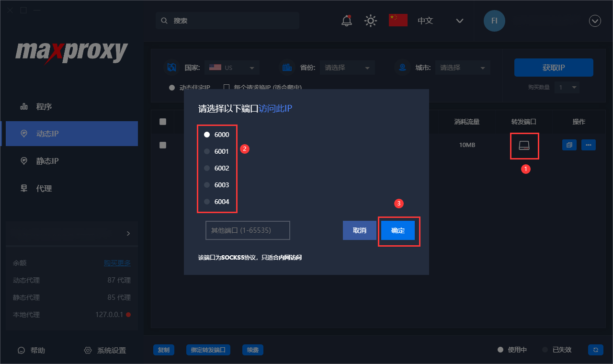Screen dimensions: 613x364
Task: Click the notification bell icon
Action: click(346, 21)
